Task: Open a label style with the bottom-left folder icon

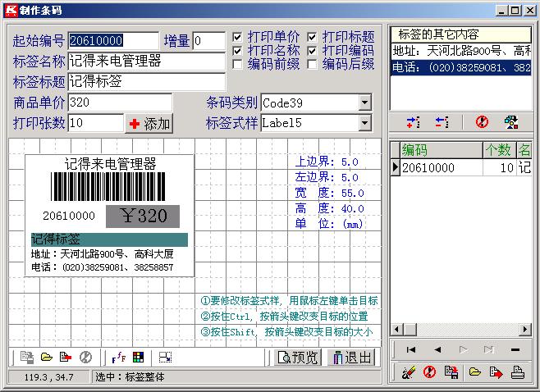Action: click(x=46, y=358)
